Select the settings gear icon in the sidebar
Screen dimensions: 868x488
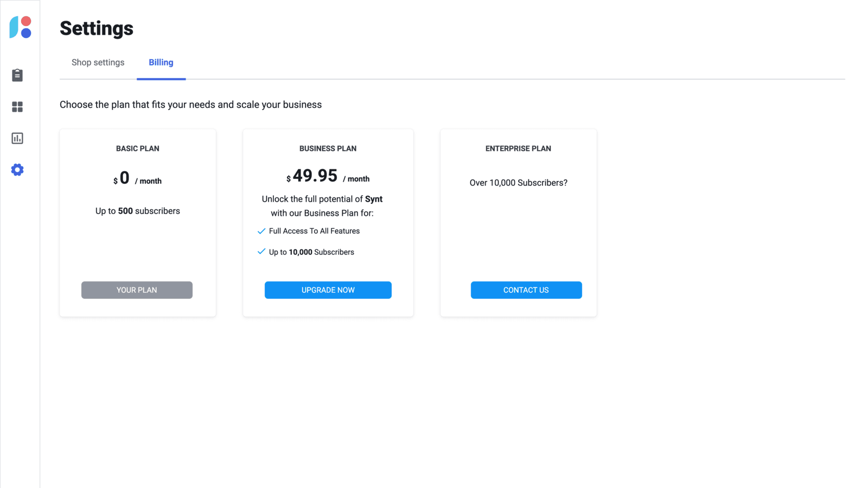[17, 170]
